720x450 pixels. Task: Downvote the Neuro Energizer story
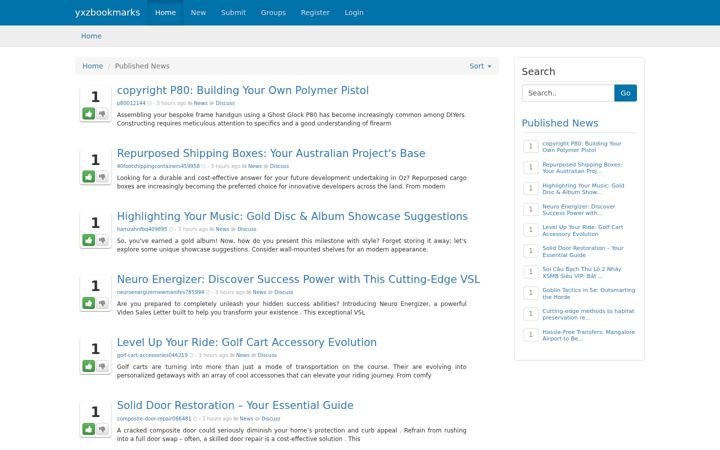[x=102, y=303]
